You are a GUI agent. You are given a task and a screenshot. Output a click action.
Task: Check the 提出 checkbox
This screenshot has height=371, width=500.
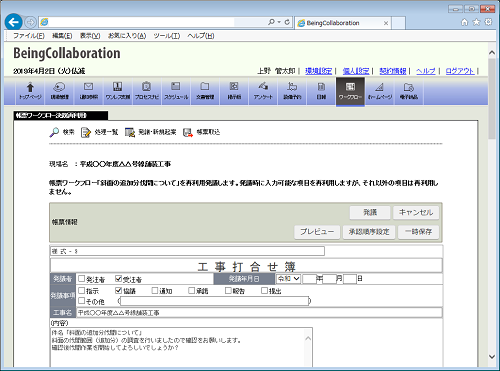click(x=264, y=290)
